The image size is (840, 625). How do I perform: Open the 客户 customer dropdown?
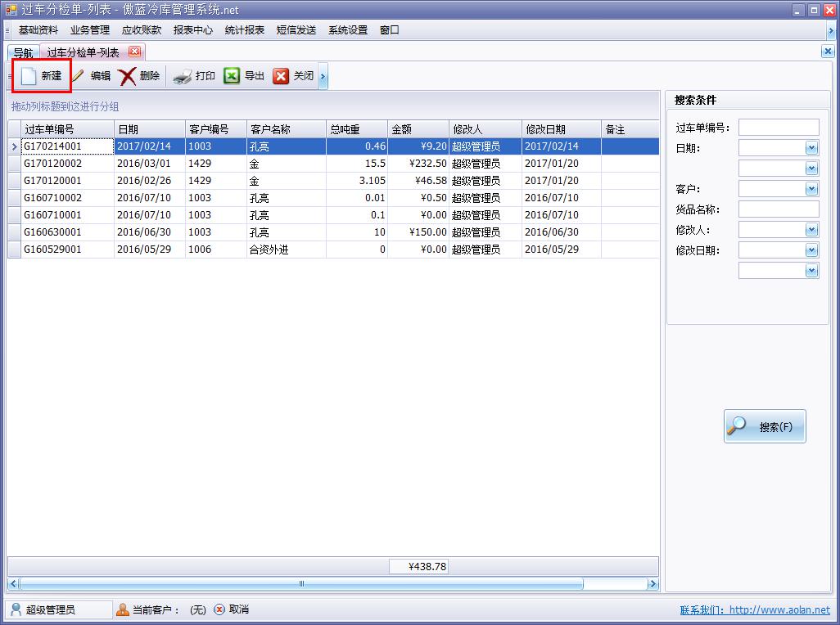click(811, 189)
